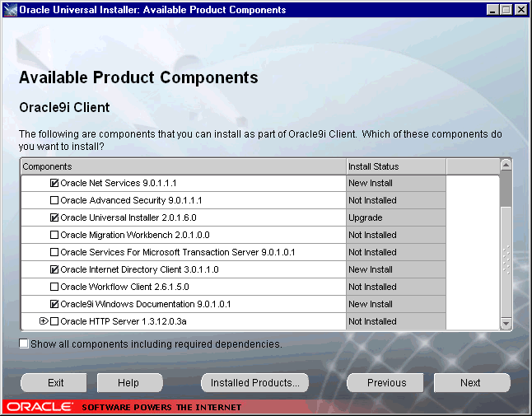
Task: Open the Installed Products dialog
Action: point(254,383)
